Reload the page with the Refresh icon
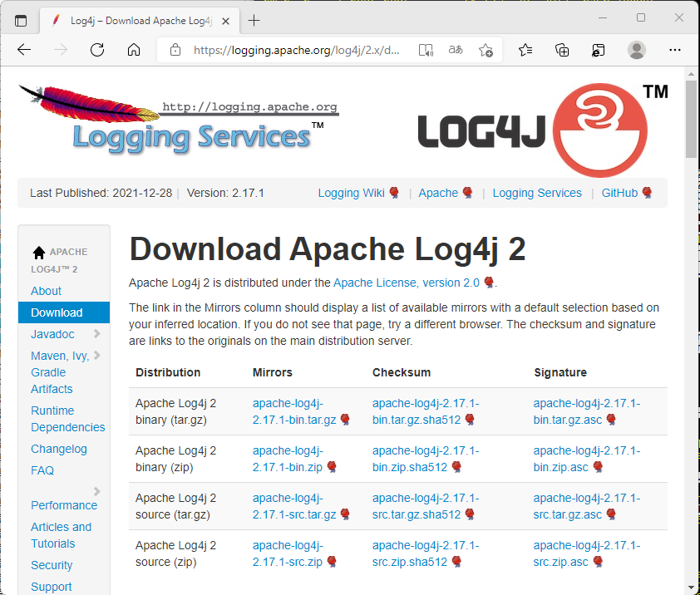700x595 pixels. [x=97, y=50]
